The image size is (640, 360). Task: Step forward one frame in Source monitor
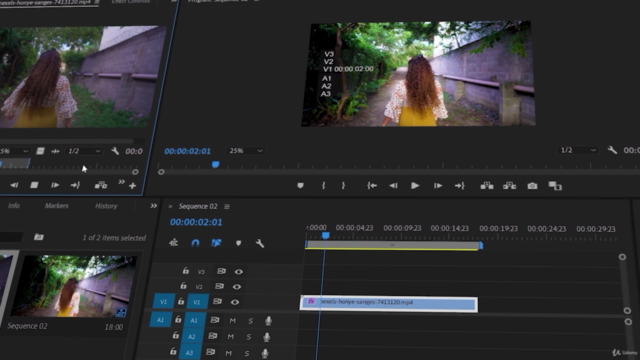point(55,185)
